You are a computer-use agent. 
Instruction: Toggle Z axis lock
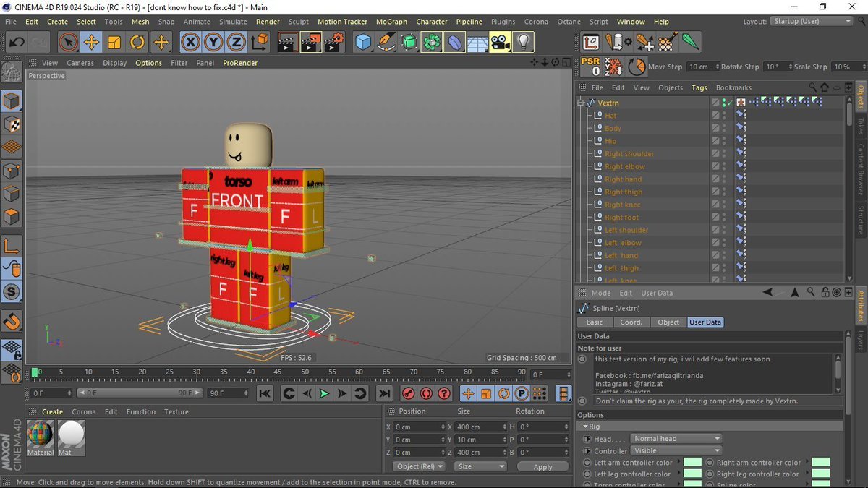[x=236, y=42]
